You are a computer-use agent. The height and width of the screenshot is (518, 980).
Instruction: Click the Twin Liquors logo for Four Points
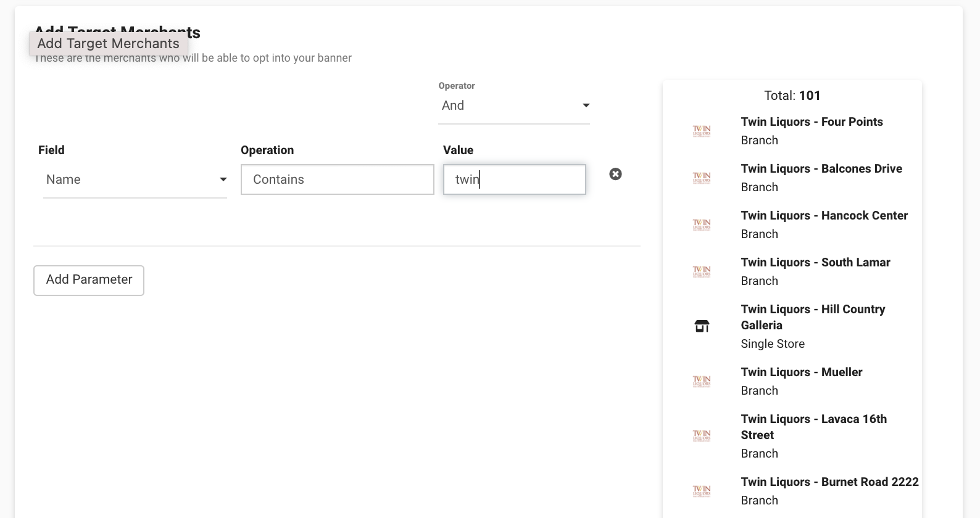[x=702, y=131]
